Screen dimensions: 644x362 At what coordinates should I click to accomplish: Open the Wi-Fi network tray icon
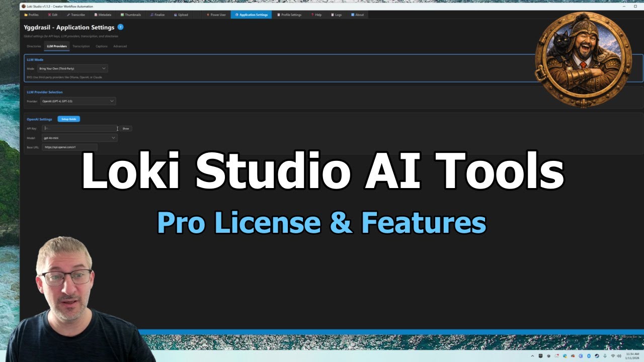pyautogui.click(x=613, y=356)
